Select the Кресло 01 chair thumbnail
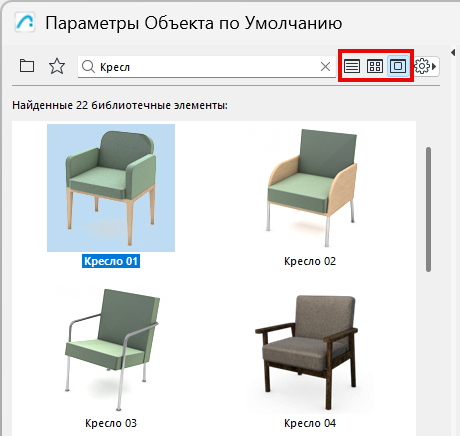The width and height of the screenshot is (460, 436). pyautogui.click(x=111, y=188)
